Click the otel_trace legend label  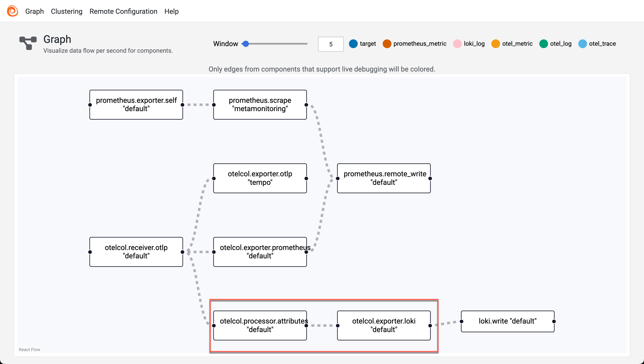[602, 44]
